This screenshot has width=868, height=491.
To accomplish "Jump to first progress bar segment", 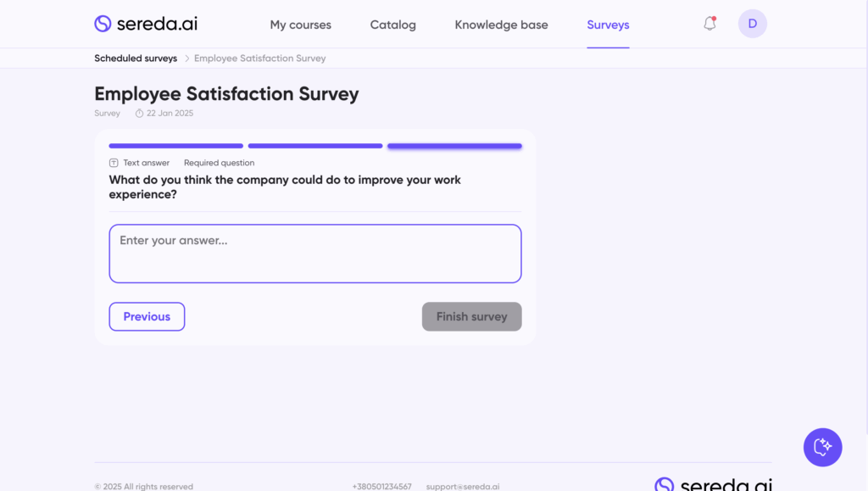I will coord(175,146).
